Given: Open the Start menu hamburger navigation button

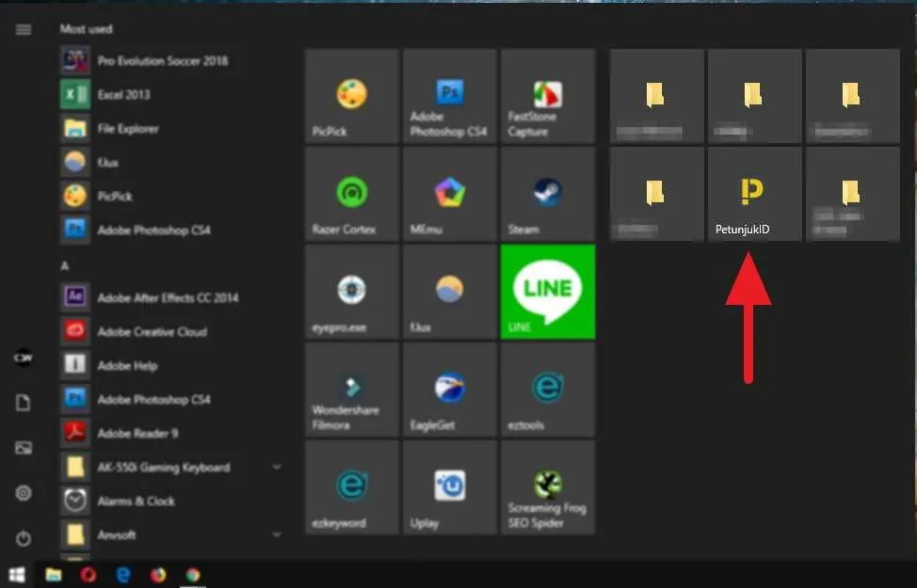Looking at the screenshot, I should [24, 29].
